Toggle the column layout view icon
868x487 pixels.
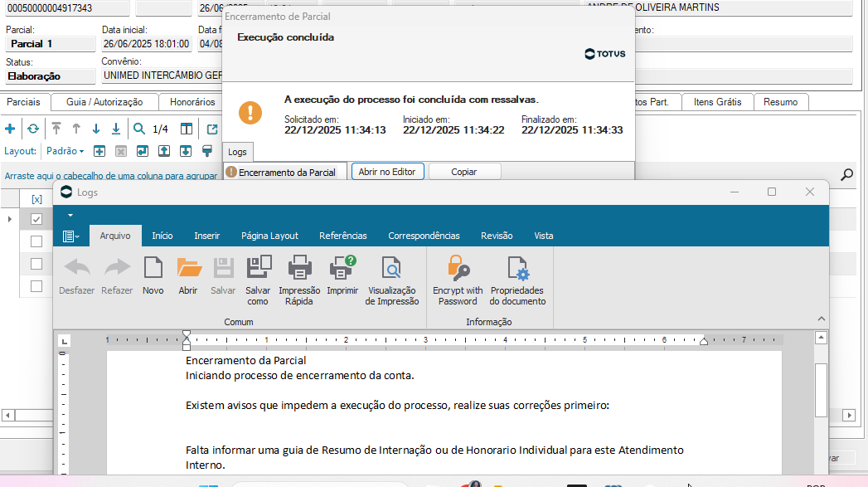pyautogui.click(x=187, y=129)
